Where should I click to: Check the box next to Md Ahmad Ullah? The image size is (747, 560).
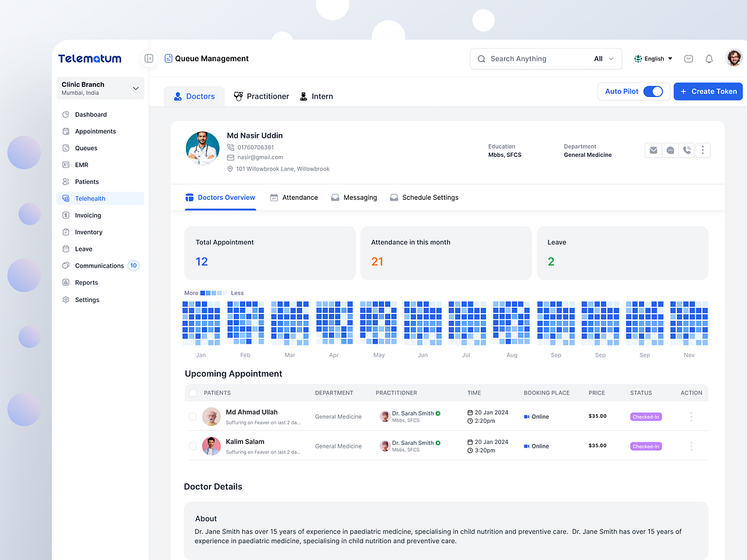193,416
